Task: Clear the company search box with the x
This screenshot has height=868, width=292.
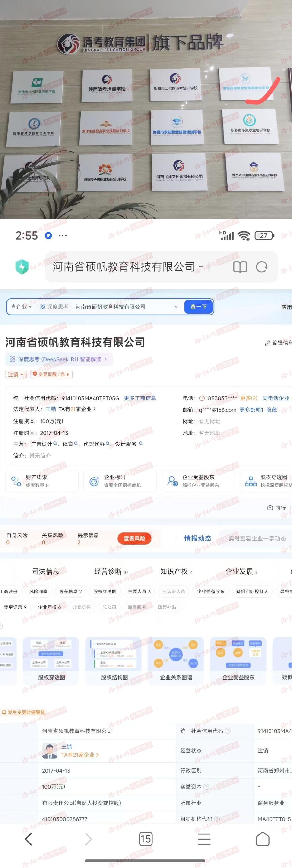Action: [176, 307]
